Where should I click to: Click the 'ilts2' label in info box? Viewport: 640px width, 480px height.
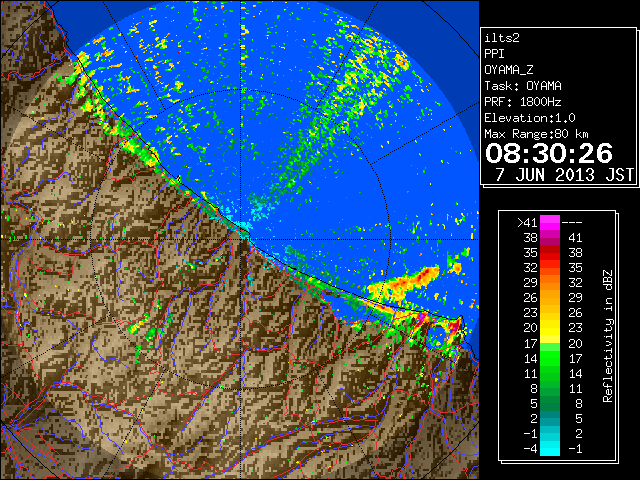point(502,38)
